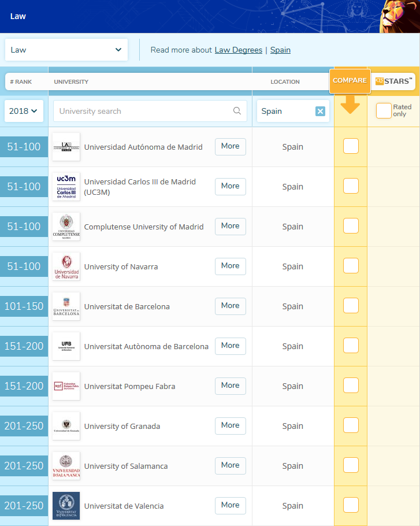Click the 101-150 rank cell

24,306
